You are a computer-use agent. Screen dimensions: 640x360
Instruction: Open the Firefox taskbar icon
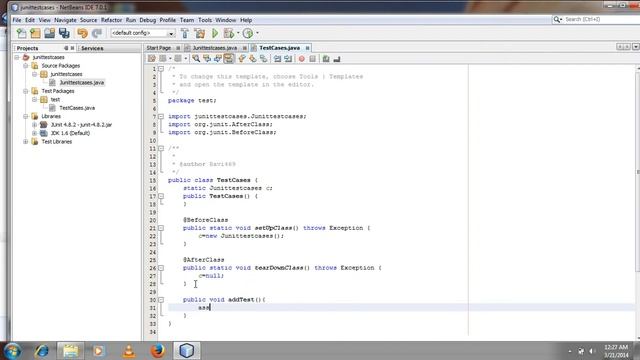click(x=158, y=351)
